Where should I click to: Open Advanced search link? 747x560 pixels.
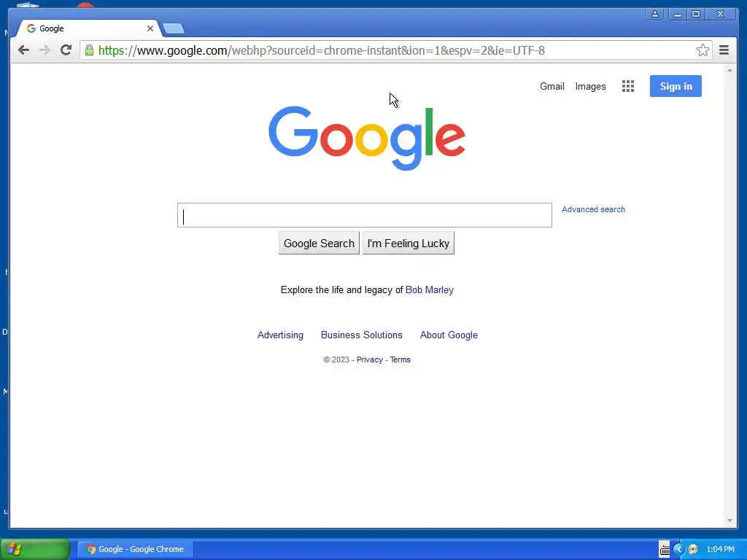pos(593,209)
